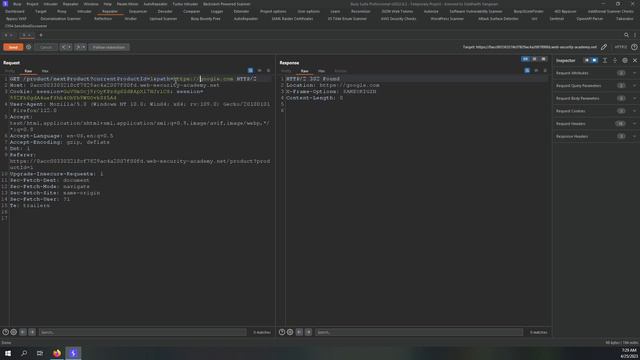Screen dimensions: 640x360
Task: Open Inspector settings gear
Action: (625, 60)
